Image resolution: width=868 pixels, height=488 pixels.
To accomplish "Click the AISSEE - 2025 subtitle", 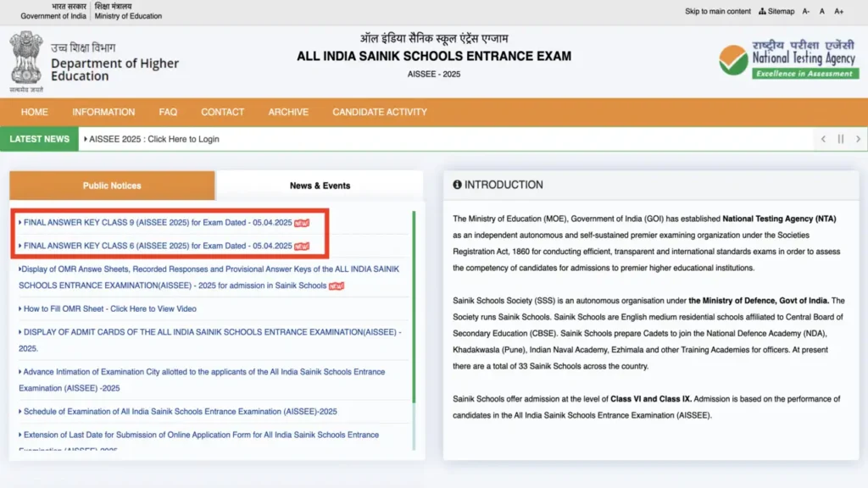I will (x=434, y=75).
